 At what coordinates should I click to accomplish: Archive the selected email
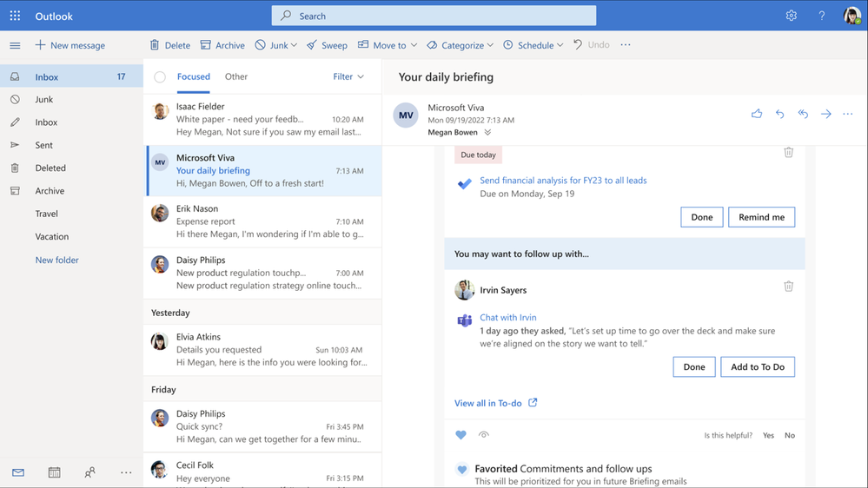222,45
